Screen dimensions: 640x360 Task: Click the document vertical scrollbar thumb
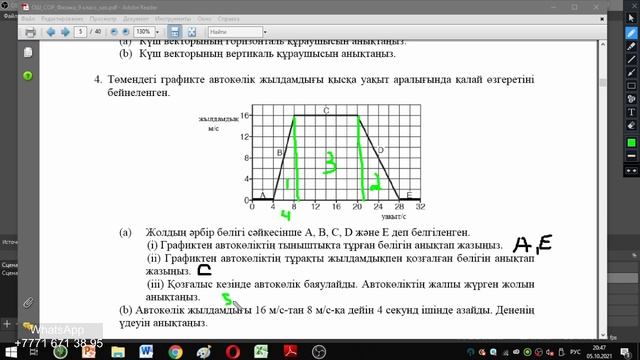tap(603, 82)
